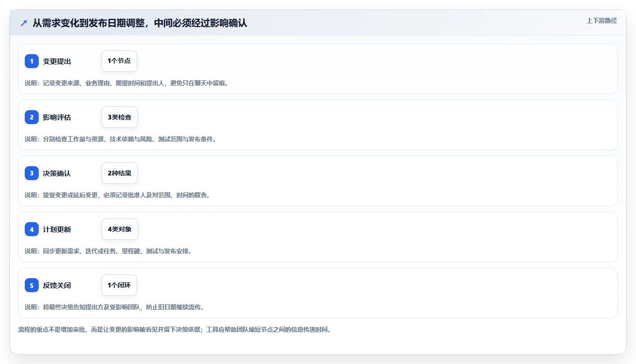The height and width of the screenshot is (364, 636).
Task: Click description about 记录变更来源
Action: 127,83
